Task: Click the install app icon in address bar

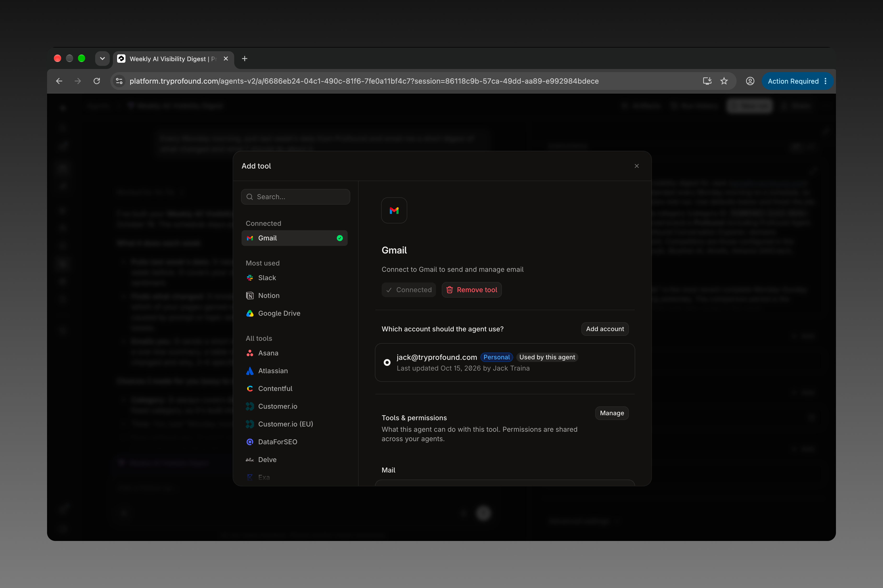Action: click(707, 81)
